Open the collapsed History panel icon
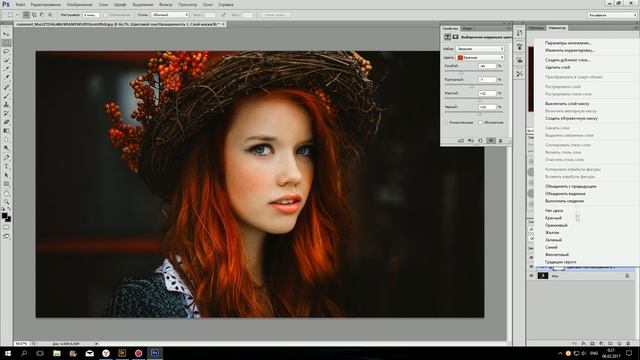This screenshot has height=360, width=640. point(519,33)
